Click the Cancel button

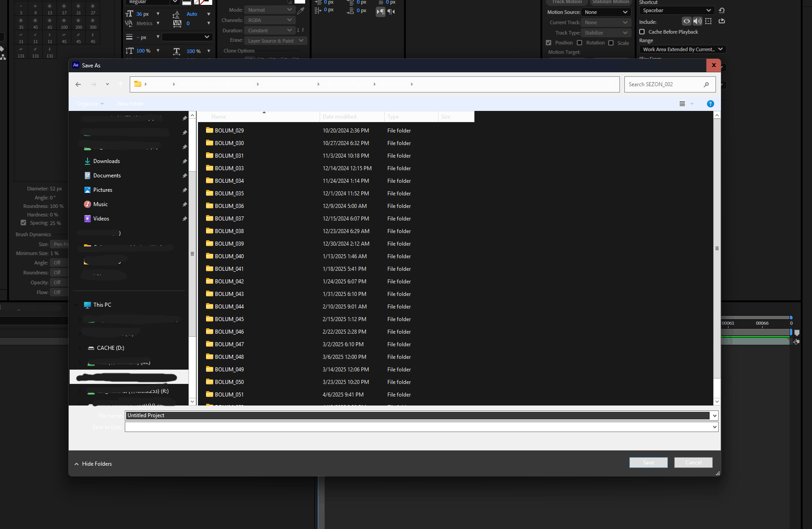pos(693,463)
